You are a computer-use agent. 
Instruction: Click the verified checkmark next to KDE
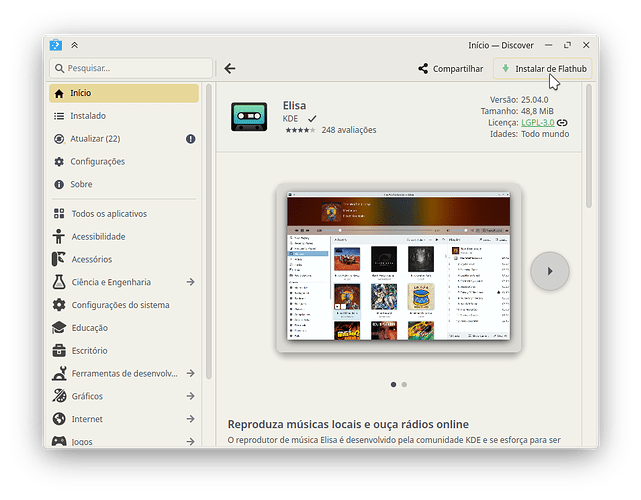[312, 119]
